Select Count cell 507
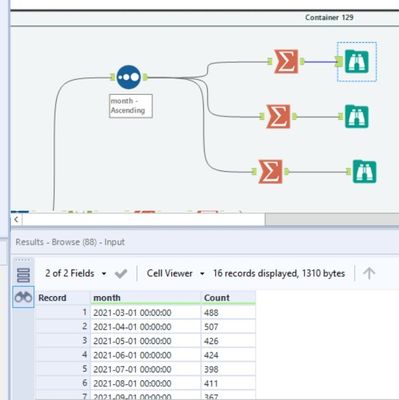The width and height of the screenshot is (399, 400). (x=228, y=327)
